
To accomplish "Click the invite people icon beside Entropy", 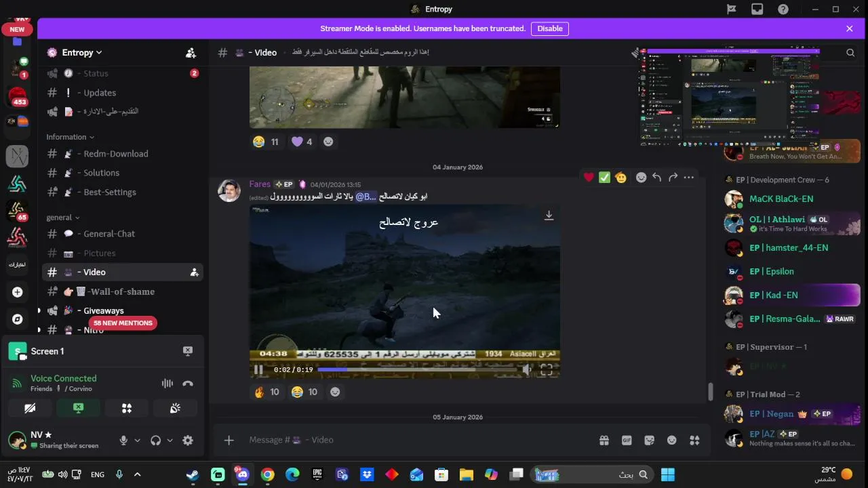I will pos(191,53).
